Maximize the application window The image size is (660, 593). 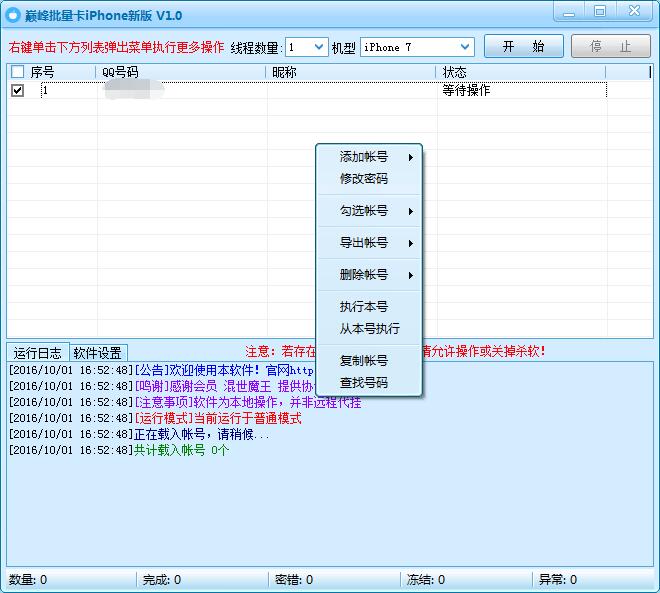[x=600, y=12]
